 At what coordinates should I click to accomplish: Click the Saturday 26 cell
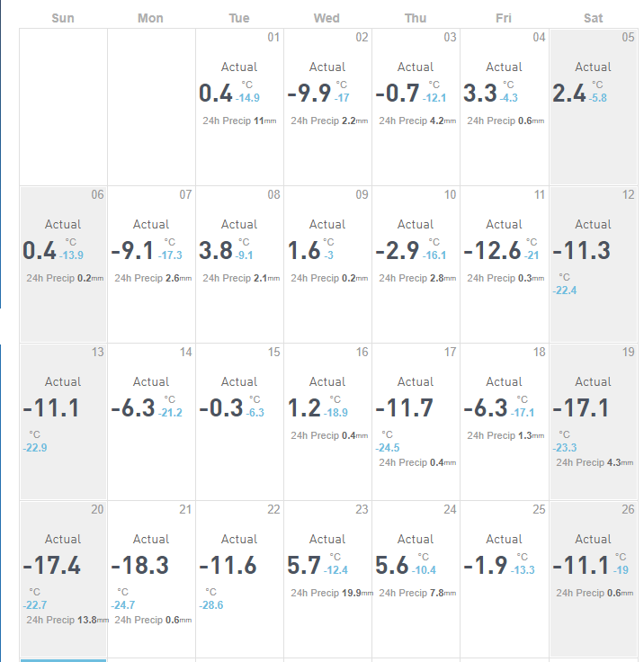[594, 579]
